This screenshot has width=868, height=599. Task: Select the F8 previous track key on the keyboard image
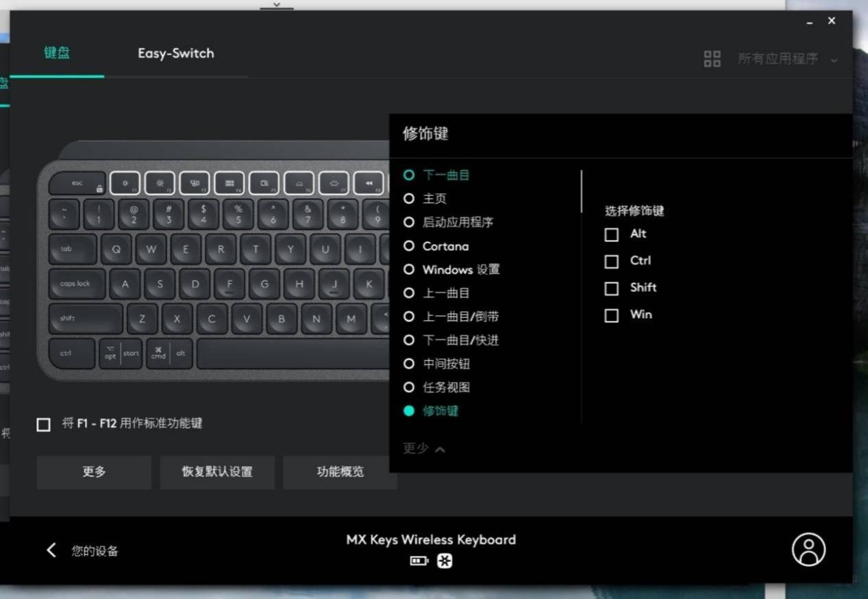(x=369, y=183)
